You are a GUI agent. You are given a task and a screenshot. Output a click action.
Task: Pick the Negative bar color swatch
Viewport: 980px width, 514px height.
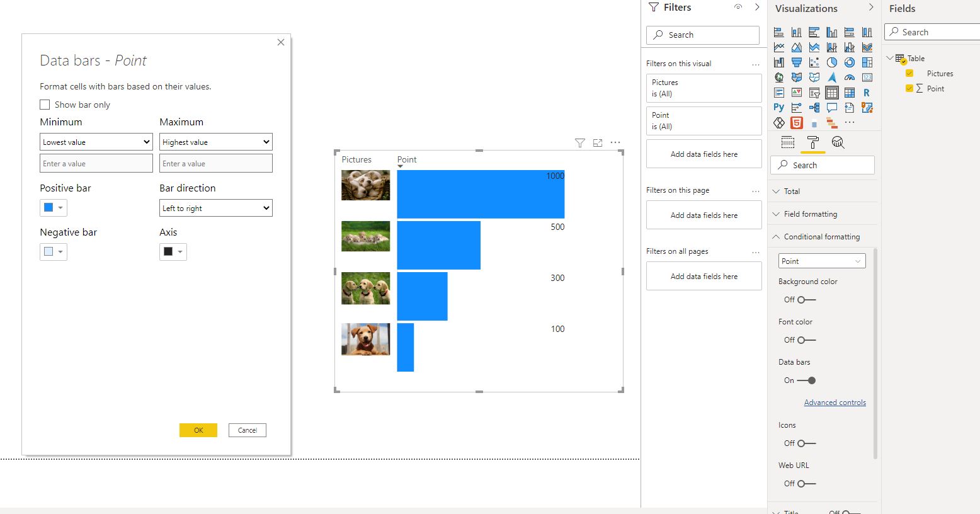(54, 251)
